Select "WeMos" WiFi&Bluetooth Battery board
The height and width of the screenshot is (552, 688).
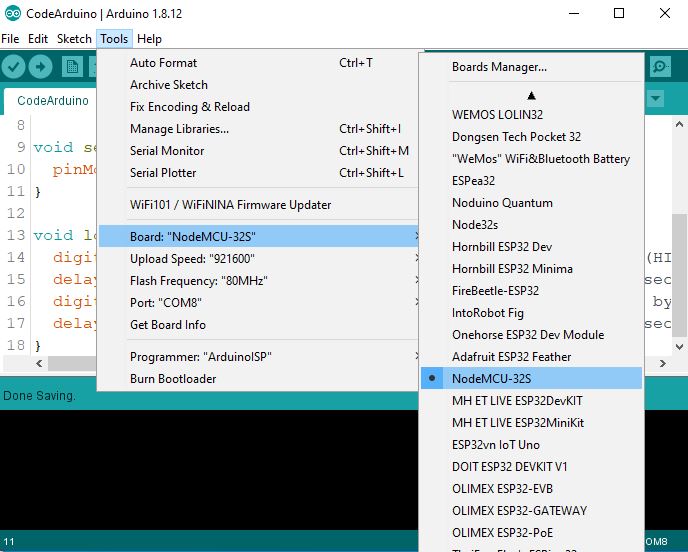(531, 158)
